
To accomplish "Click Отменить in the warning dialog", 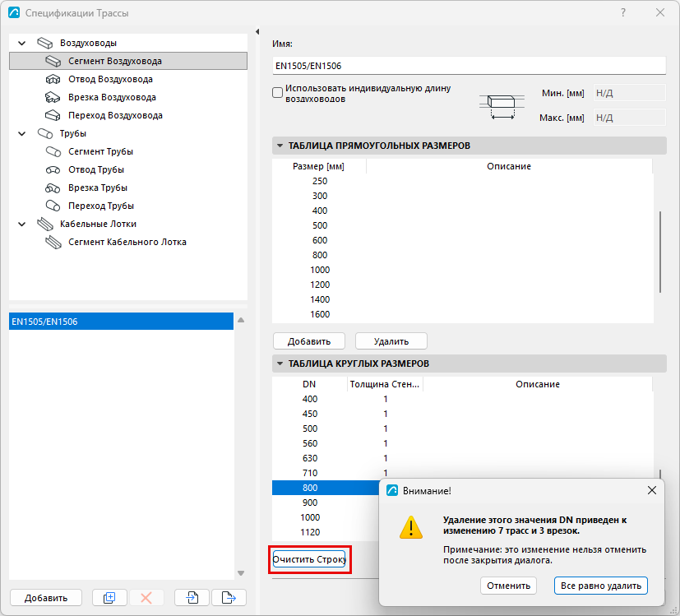I will click(508, 586).
